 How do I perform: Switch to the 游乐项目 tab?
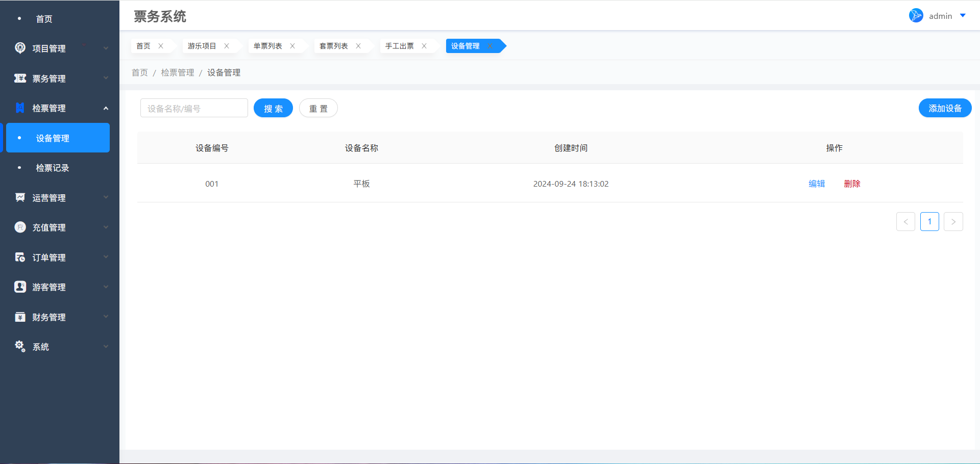click(202, 46)
